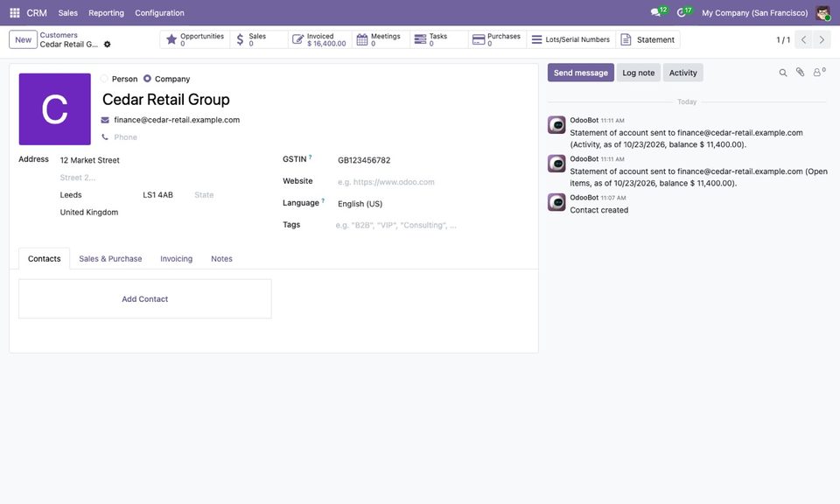The image size is (840, 504).
Task: Search messages with the chatter magnifier icon
Action: 782,73
